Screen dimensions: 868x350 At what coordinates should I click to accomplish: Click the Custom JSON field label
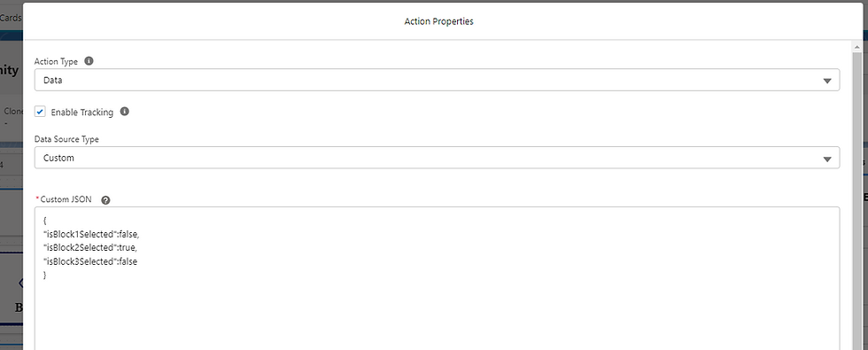tap(66, 199)
